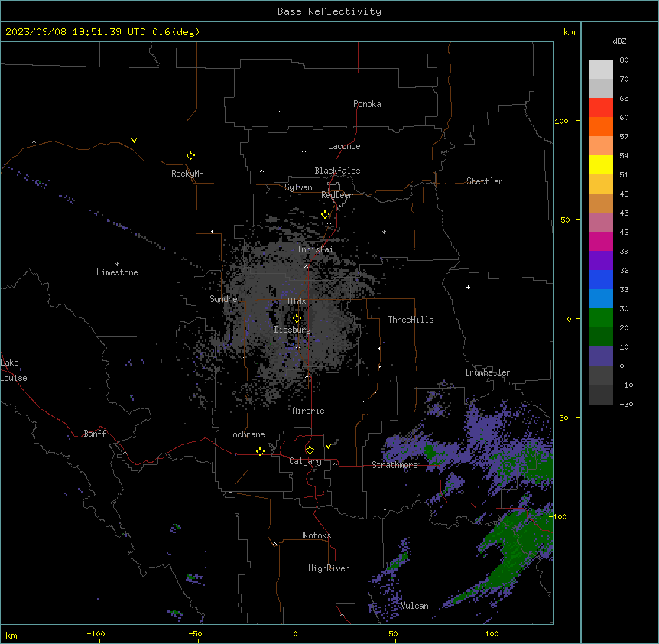Click the Innisfail city label
Image resolution: width=659 pixels, height=644 pixels.
tap(317, 249)
